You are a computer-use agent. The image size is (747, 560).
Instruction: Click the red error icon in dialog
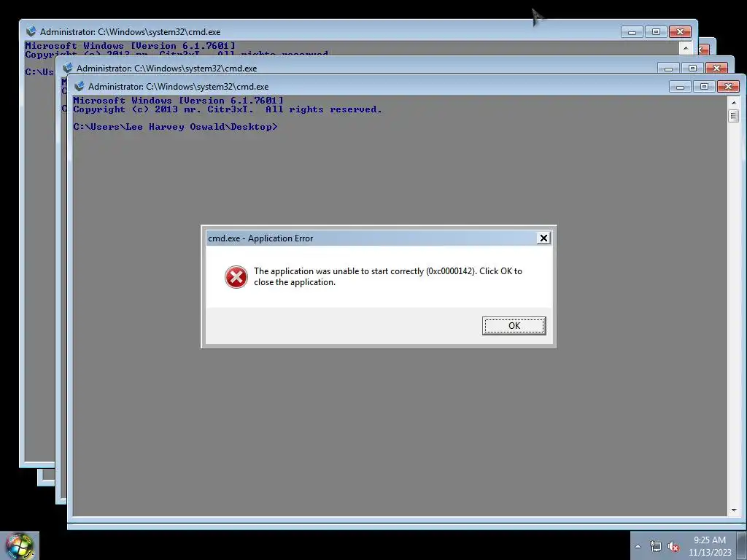pyautogui.click(x=236, y=276)
